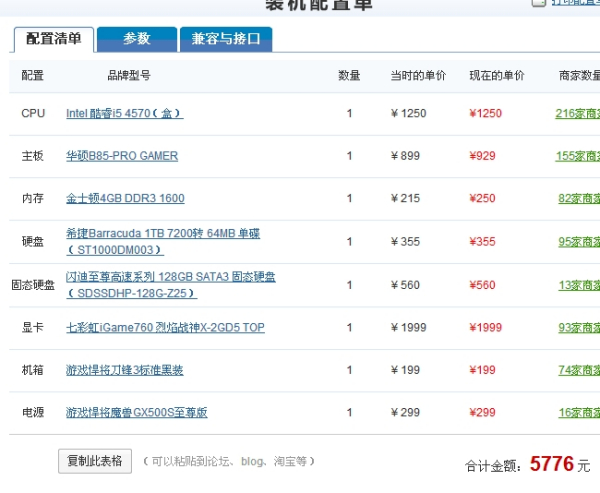
Task: Click the 现在的单价 column header
Action: tap(497, 75)
